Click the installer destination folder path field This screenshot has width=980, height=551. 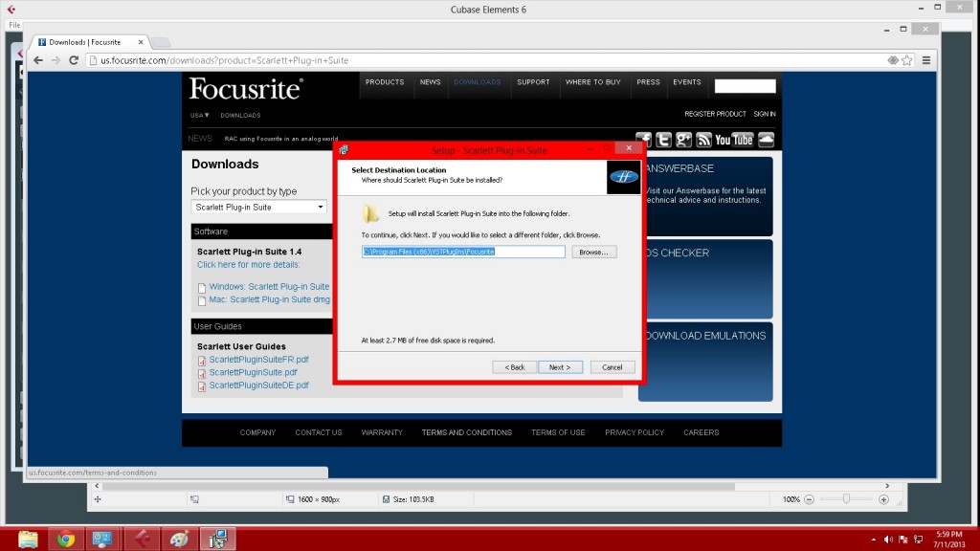point(463,252)
